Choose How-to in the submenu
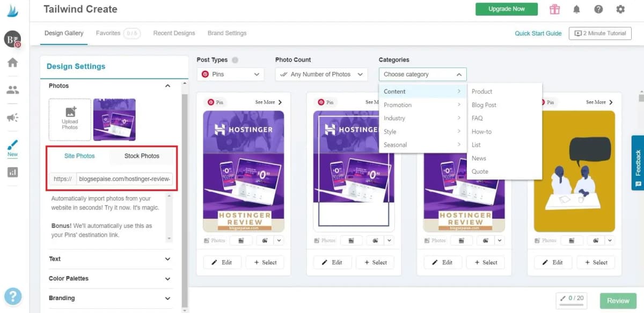The image size is (644, 313). [x=504, y=132]
